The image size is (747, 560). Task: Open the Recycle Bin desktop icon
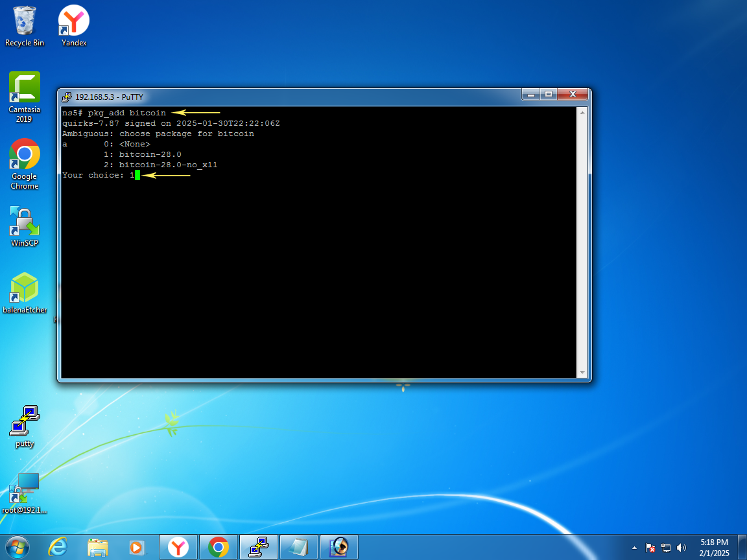[x=24, y=26]
